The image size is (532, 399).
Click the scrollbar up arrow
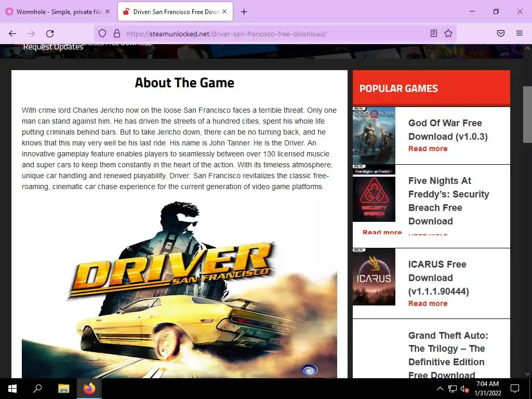[527, 49]
